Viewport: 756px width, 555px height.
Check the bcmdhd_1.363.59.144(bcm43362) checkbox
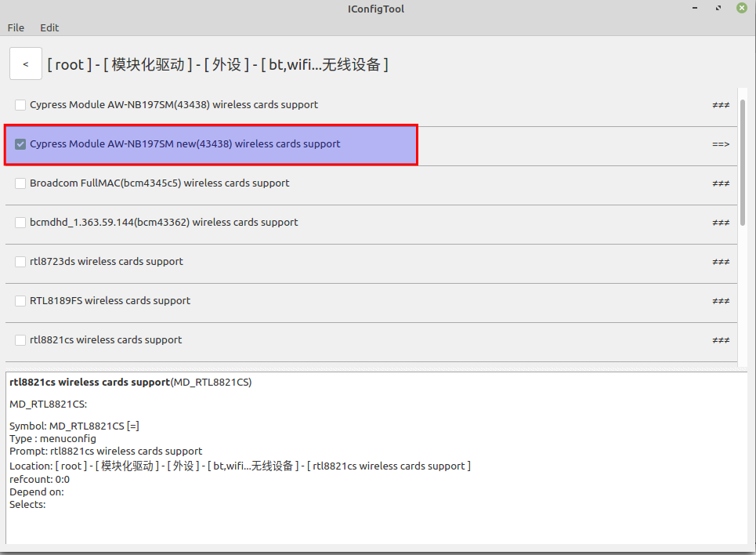tap(20, 223)
